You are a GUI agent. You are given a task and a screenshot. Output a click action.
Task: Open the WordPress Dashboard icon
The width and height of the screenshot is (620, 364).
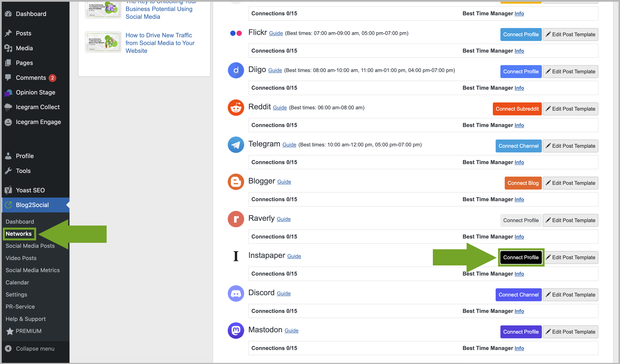[8, 14]
